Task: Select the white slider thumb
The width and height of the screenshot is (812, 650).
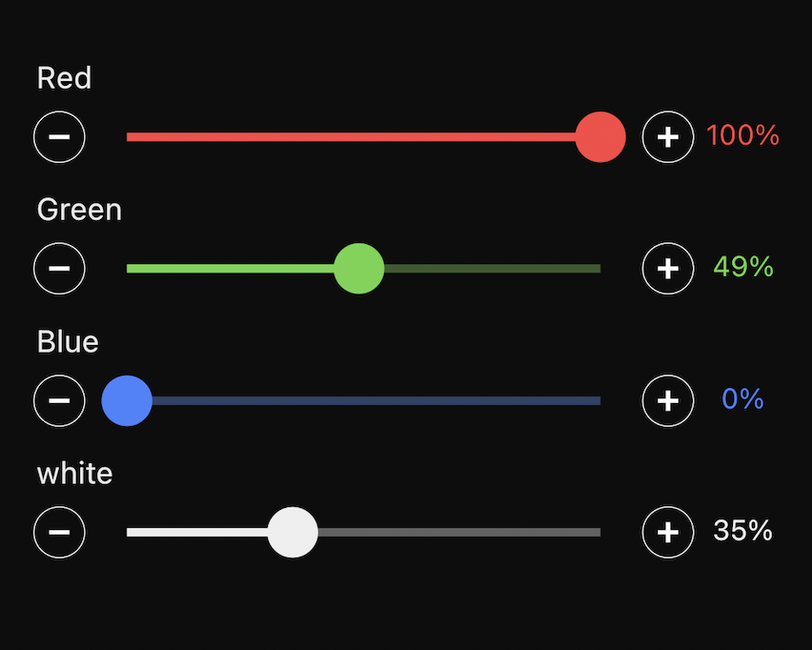Action: (x=293, y=532)
